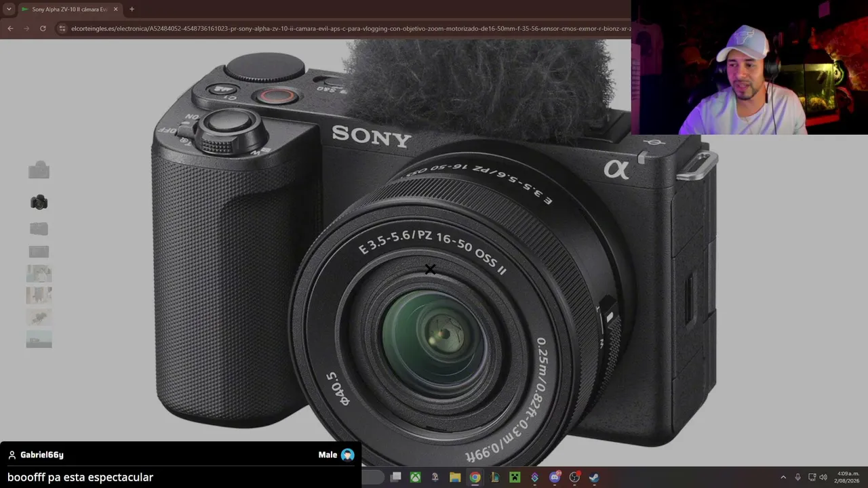Image resolution: width=868 pixels, height=488 pixels.
Task: Click the zoomed Sony camera product image
Action: pyautogui.click(x=434, y=251)
